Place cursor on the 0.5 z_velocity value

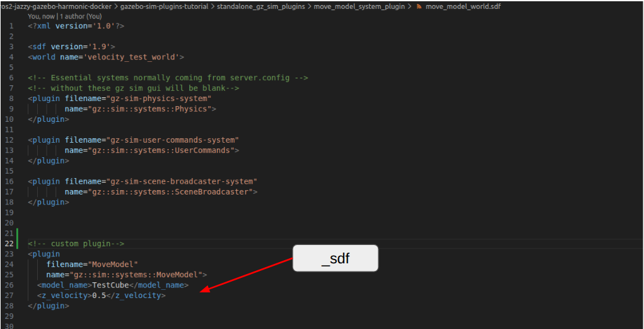click(x=99, y=296)
